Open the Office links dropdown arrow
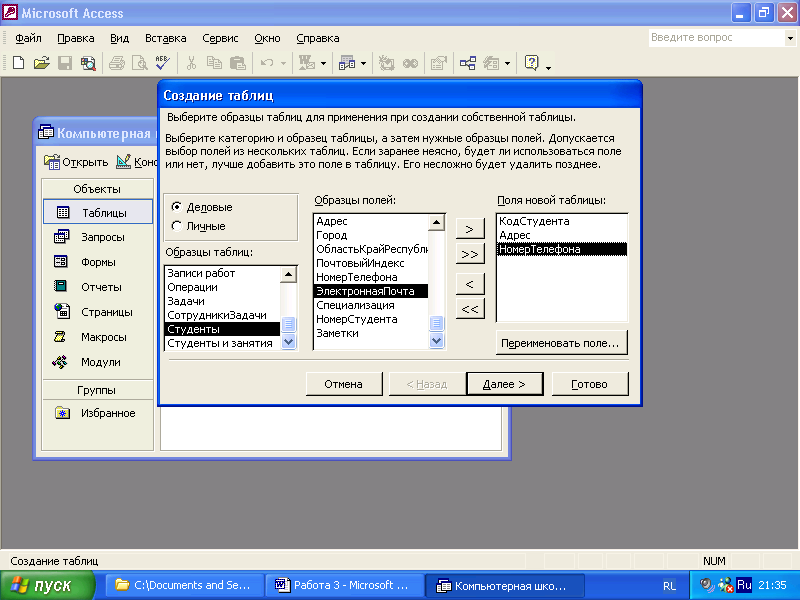The height and width of the screenshot is (600, 800). (323, 64)
